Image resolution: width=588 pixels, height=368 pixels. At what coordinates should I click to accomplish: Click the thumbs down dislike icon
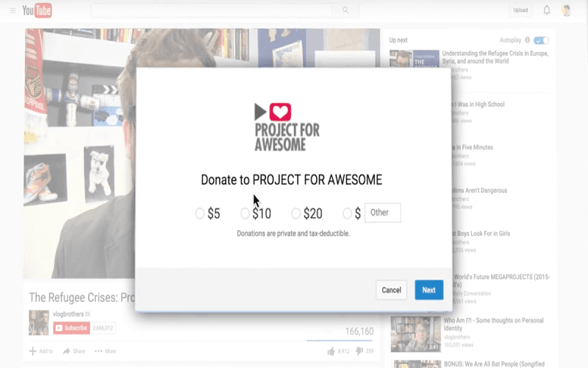[x=359, y=352]
